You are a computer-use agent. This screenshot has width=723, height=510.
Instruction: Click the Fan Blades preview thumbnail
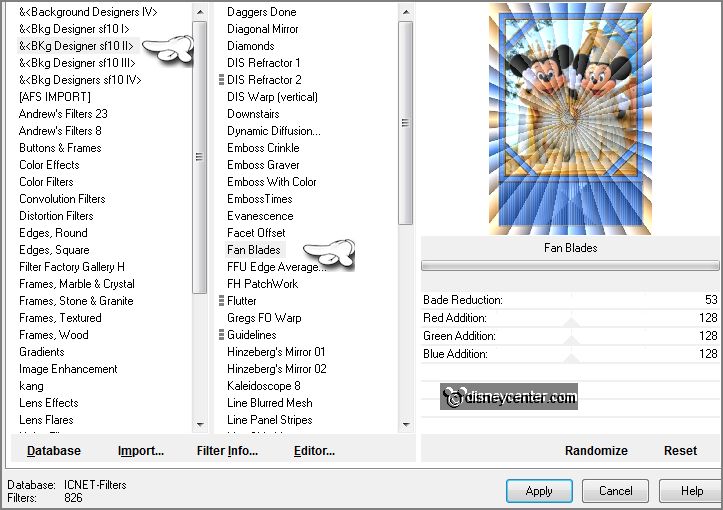[x=570, y=119]
